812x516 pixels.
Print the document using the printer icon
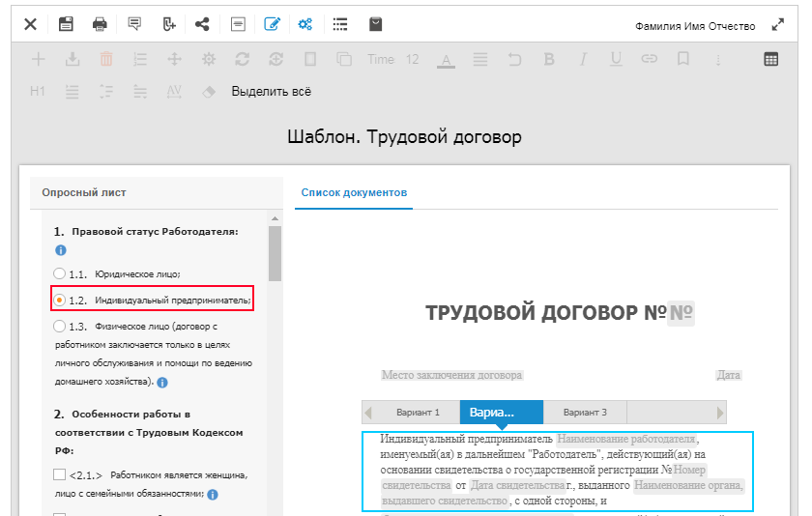[100, 24]
